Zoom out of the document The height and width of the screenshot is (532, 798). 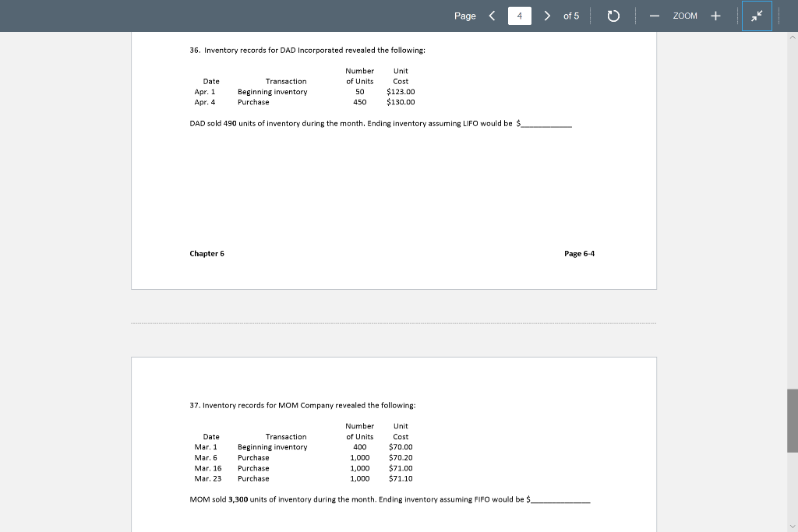point(655,15)
